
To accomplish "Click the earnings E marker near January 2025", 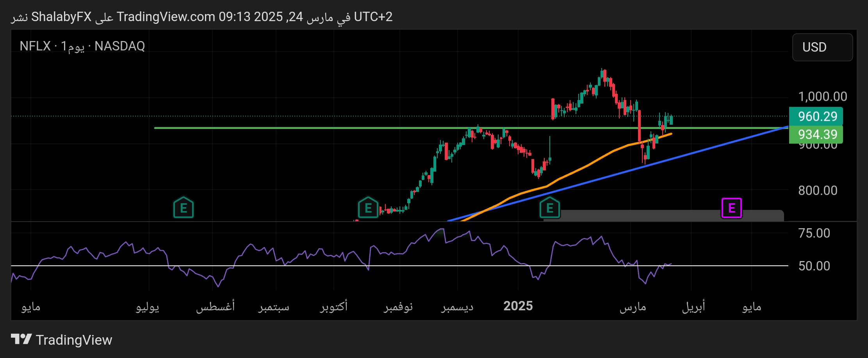I will point(550,208).
